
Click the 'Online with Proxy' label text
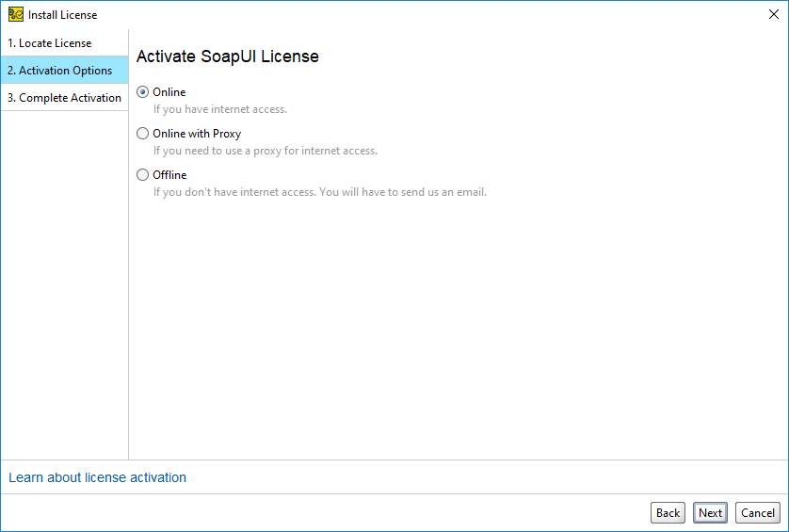197,134
